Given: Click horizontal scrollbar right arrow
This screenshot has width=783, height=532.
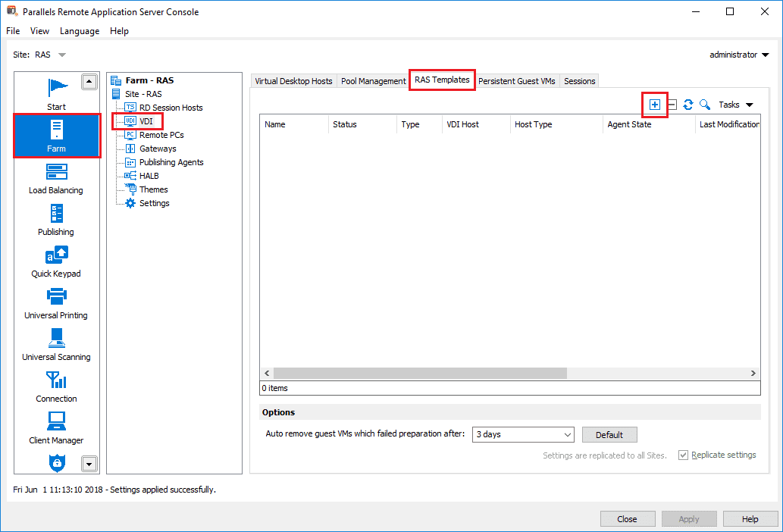Looking at the screenshot, I should pos(753,374).
